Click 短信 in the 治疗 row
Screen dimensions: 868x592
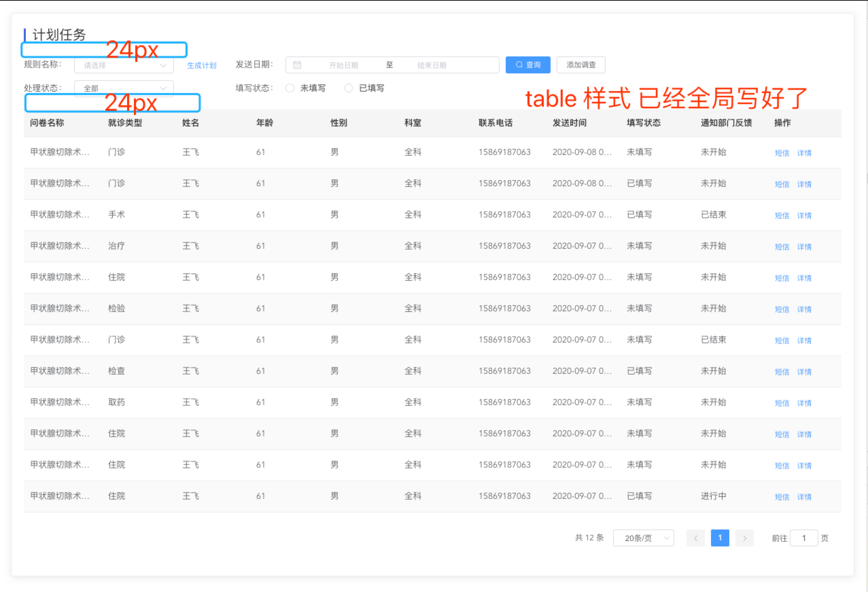782,247
